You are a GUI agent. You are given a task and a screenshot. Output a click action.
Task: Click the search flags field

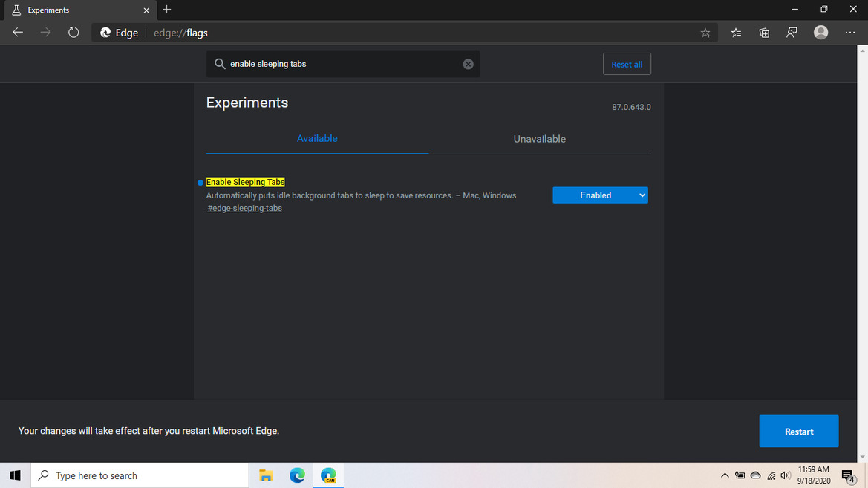tap(342, 65)
